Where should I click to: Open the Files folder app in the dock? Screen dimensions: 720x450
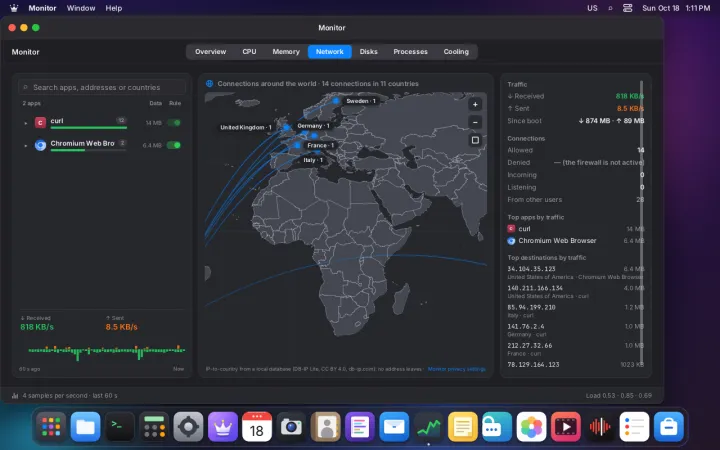pos(85,427)
